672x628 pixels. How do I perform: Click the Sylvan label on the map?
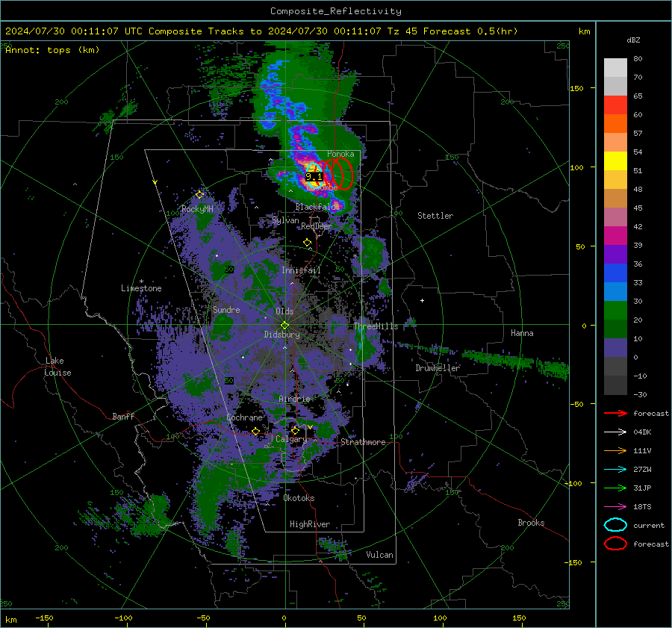[285, 220]
